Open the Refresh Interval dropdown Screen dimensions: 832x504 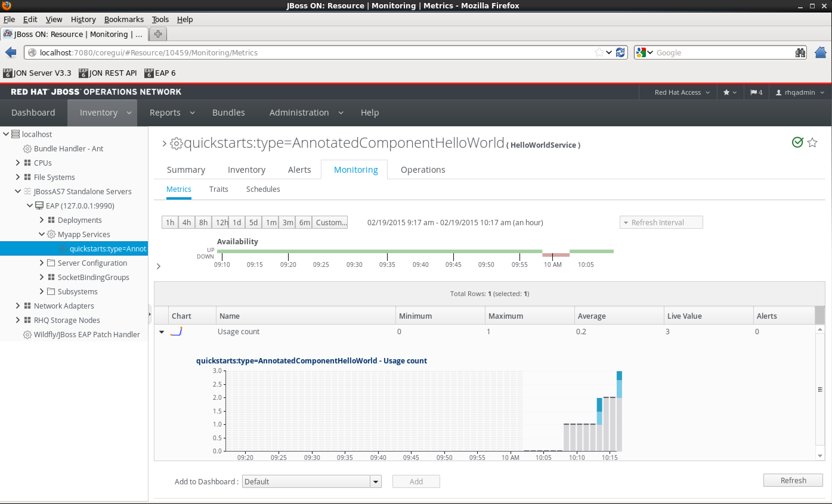[x=661, y=223]
